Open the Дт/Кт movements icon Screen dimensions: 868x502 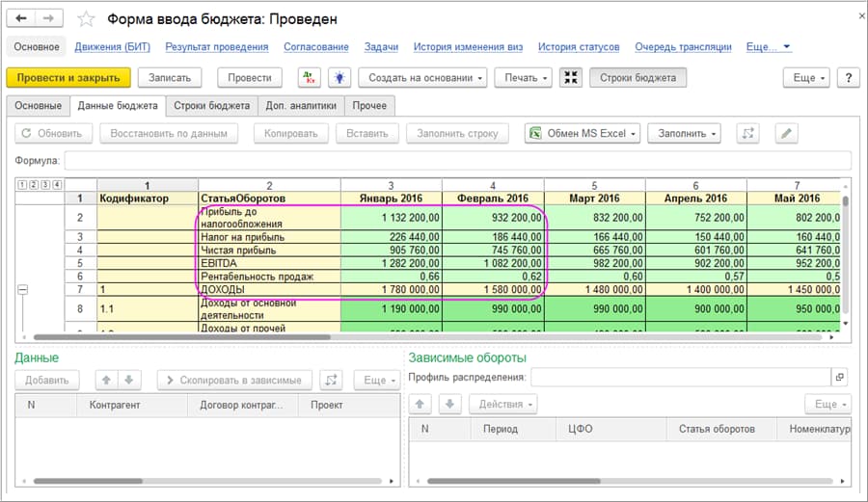point(310,78)
